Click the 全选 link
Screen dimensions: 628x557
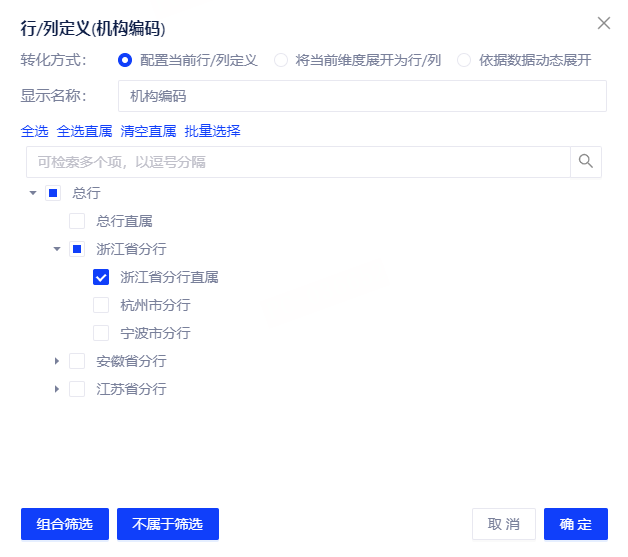coord(34,131)
